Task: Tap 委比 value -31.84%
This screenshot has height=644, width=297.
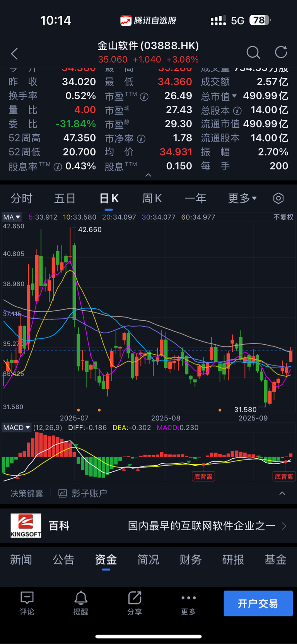Action: coord(75,124)
